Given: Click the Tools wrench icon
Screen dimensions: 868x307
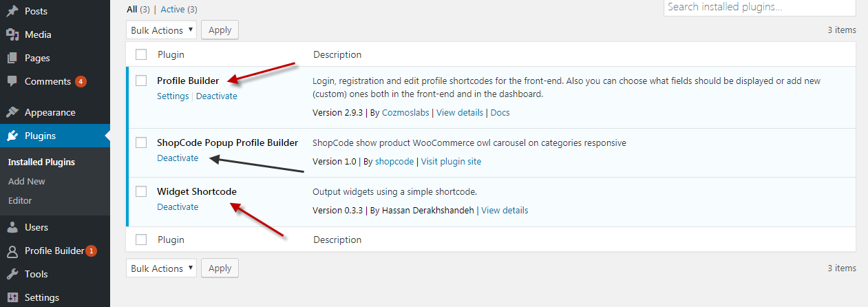Looking at the screenshot, I should tap(12, 274).
